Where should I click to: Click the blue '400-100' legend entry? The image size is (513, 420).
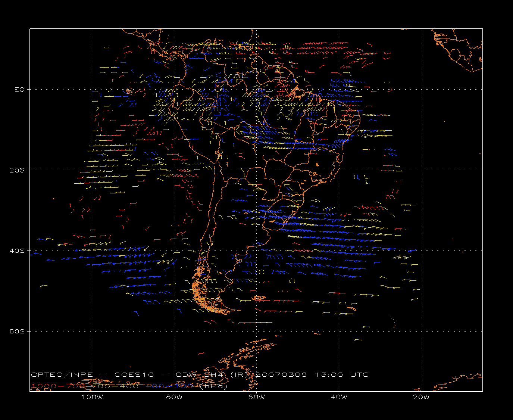(x=169, y=386)
